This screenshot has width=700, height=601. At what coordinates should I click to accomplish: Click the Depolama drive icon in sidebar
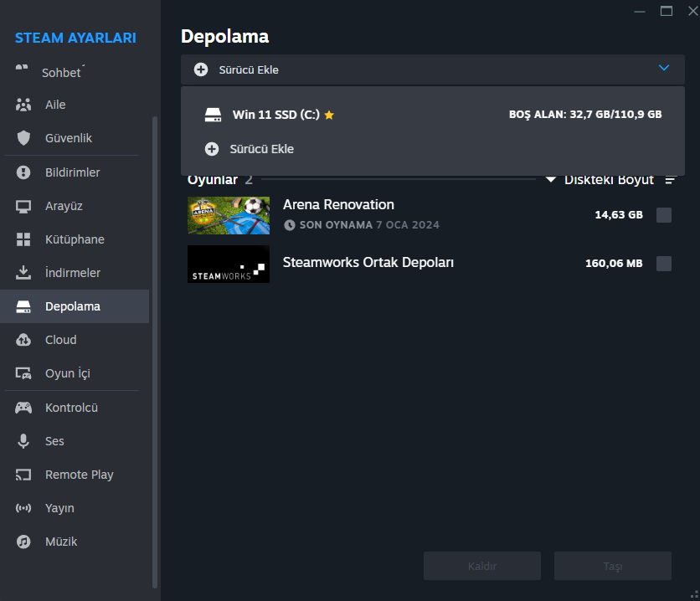23,306
